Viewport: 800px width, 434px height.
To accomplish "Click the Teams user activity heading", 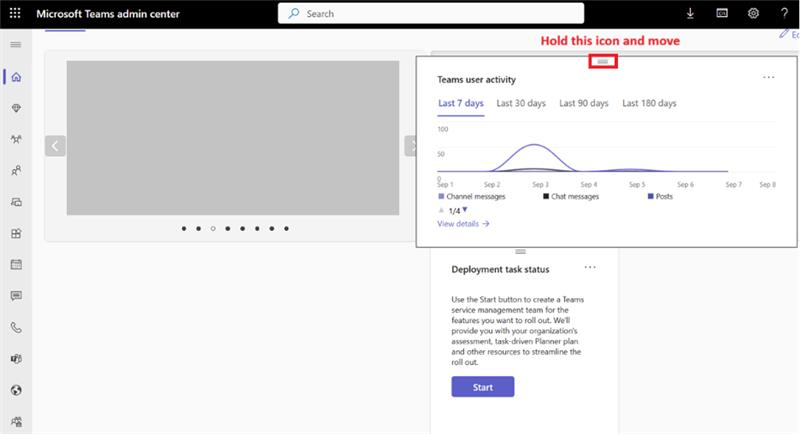I will (477, 80).
